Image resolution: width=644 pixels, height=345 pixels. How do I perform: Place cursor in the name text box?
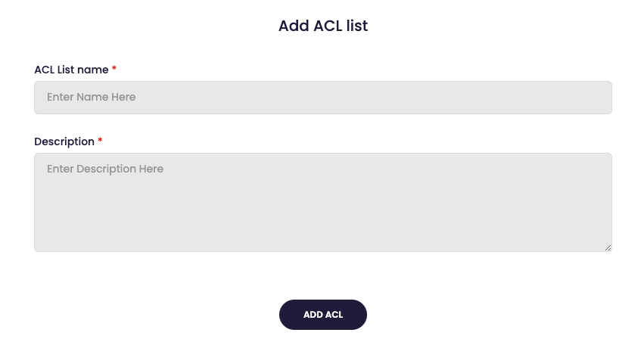pos(322,98)
